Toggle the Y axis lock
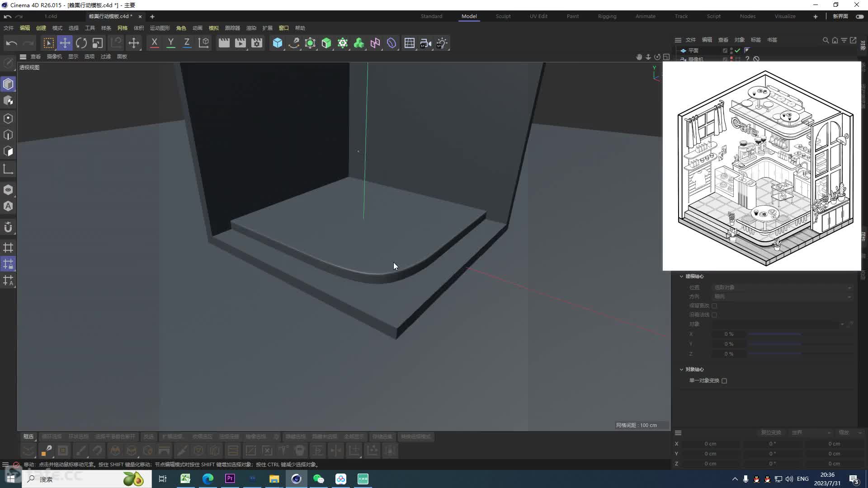This screenshot has width=868, height=488. [x=170, y=43]
